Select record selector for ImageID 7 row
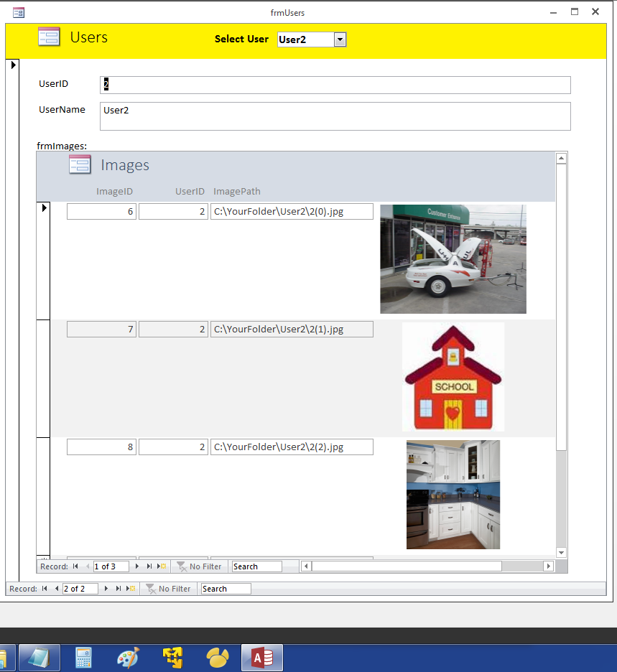617x672 pixels. 43,378
